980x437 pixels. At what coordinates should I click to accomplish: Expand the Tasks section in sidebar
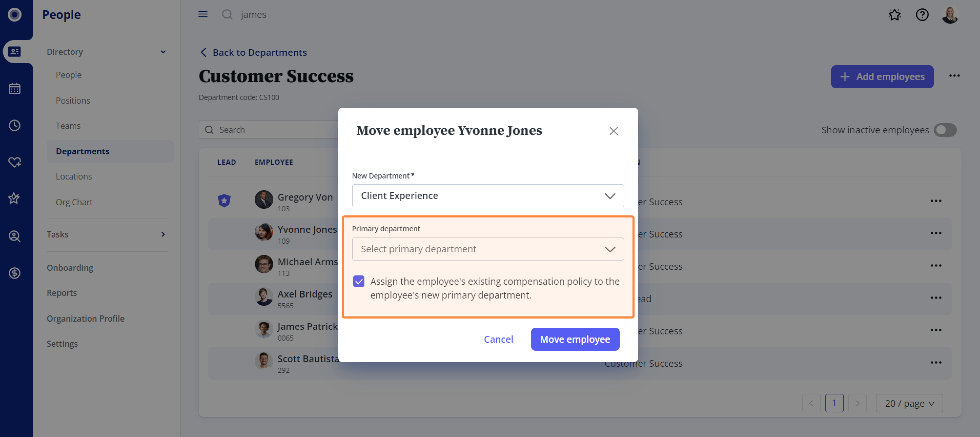click(x=107, y=234)
